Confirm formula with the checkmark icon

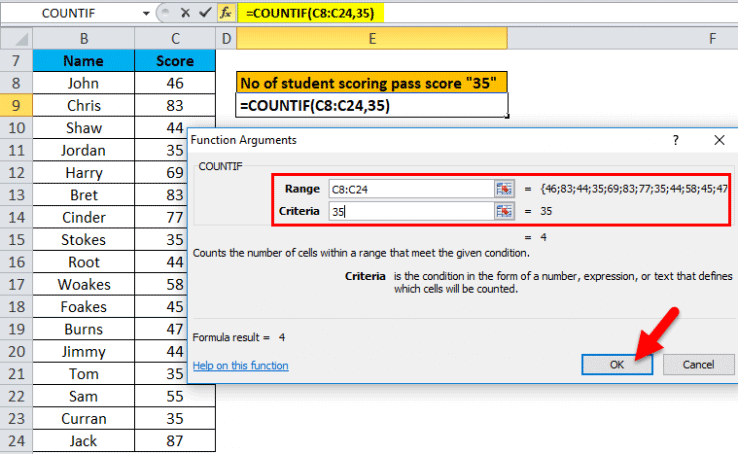[205, 13]
